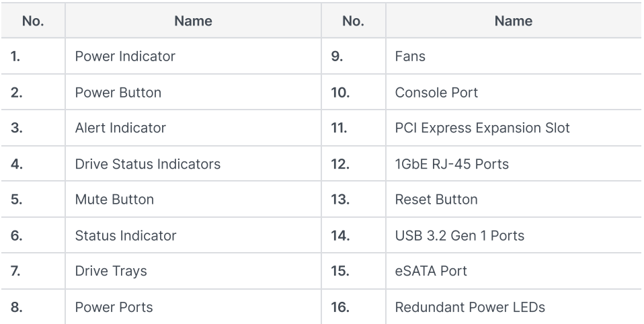Select 'Drive Status Indicators' cell
Screen dimensions: 644x324
point(147,164)
